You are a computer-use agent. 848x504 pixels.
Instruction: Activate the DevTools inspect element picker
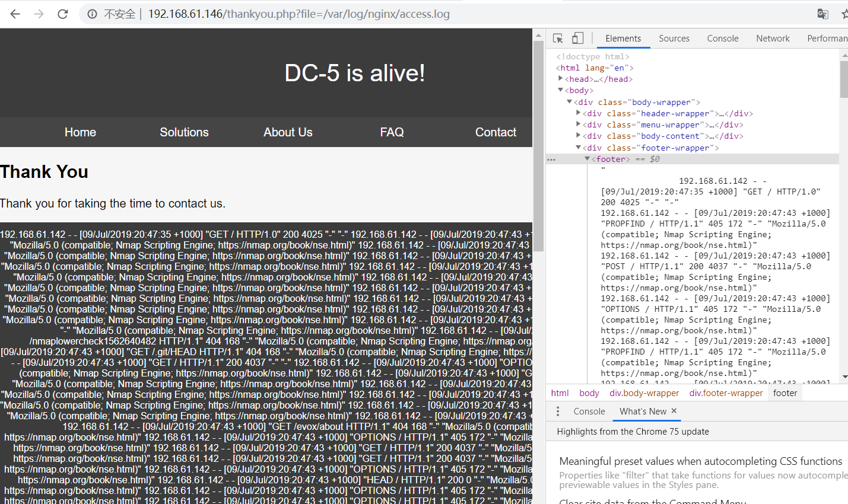click(x=558, y=39)
